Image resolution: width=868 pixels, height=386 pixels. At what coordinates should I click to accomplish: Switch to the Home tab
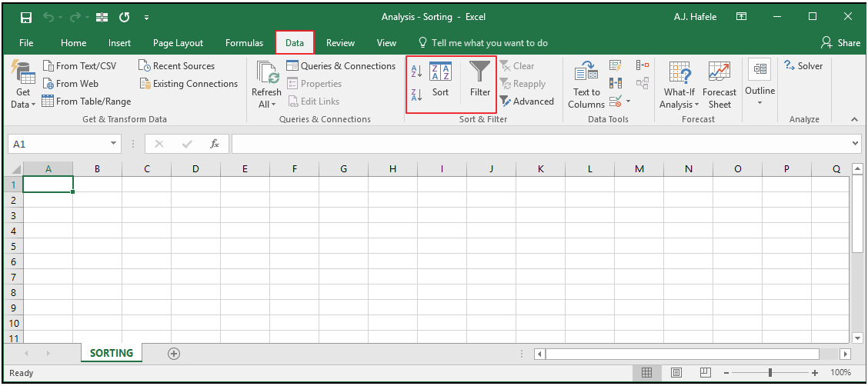pyautogui.click(x=74, y=42)
